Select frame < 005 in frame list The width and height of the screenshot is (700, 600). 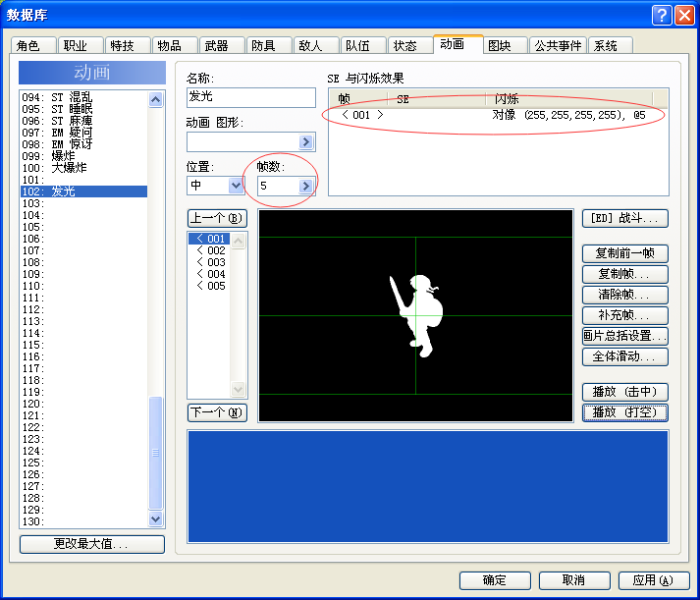coord(209,286)
